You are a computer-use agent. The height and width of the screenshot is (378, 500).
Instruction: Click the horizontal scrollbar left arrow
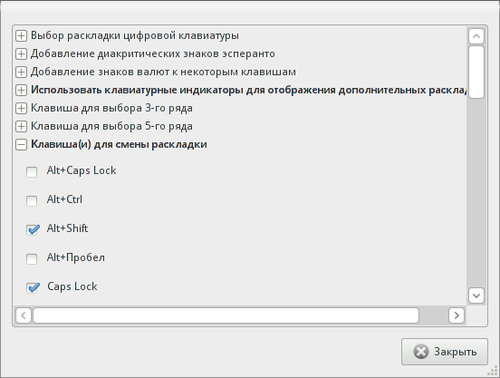23,315
